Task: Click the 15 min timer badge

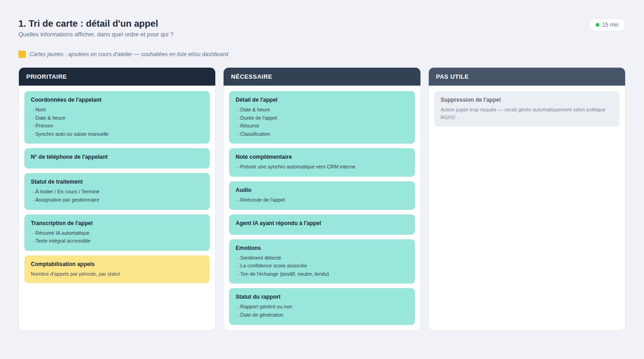Action: coord(607,25)
